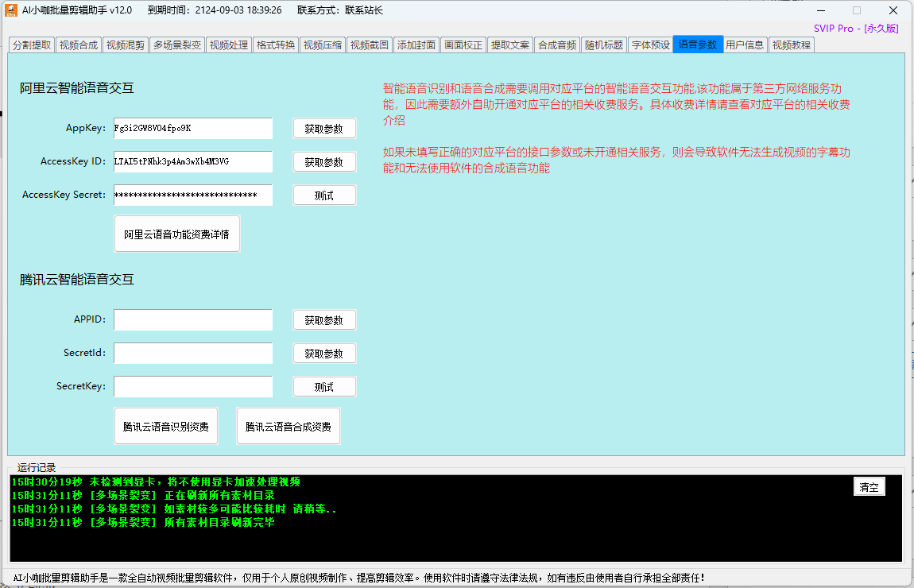
Task: Open 腾讯云语音合成资费 details
Action: click(289, 427)
